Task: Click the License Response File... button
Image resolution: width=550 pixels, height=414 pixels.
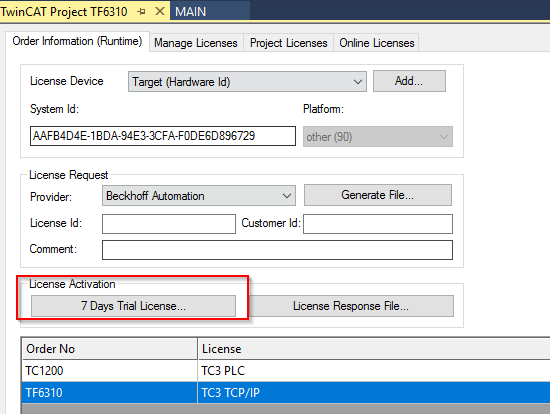Action: [x=351, y=306]
